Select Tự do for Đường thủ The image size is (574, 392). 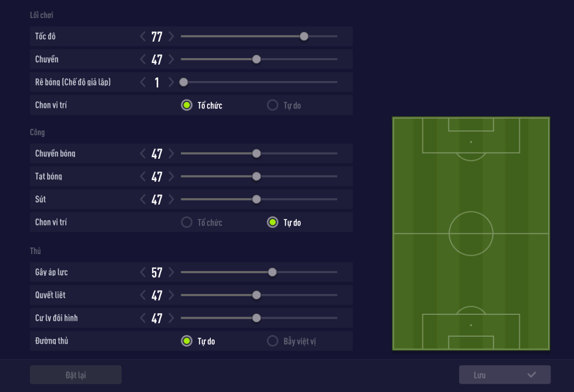(x=187, y=341)
